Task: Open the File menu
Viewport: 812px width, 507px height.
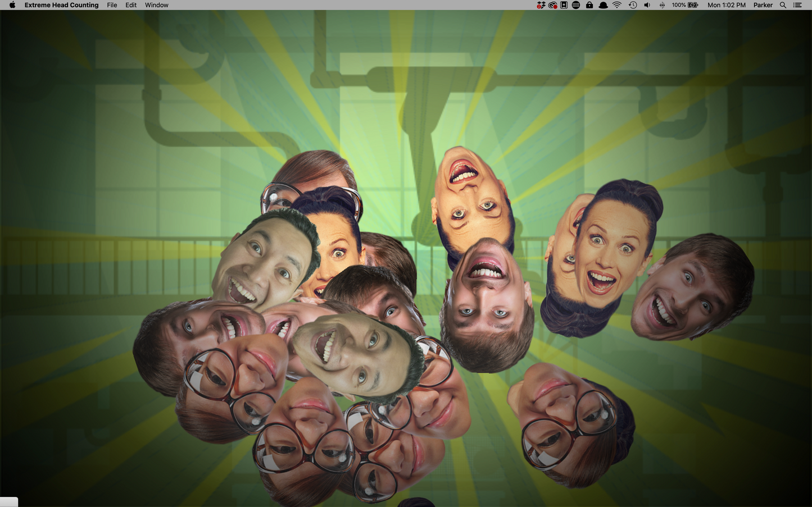Action: (x=112, y=5)
